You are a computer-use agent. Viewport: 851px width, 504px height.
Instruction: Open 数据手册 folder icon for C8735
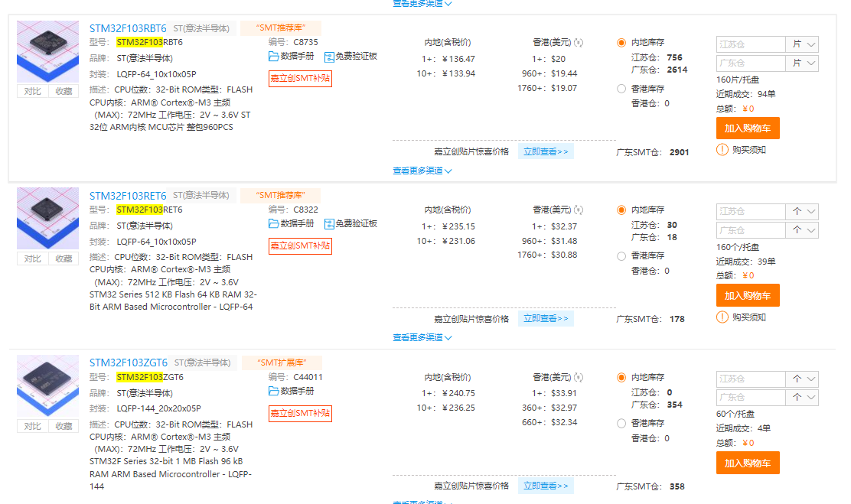click(273, 57)
